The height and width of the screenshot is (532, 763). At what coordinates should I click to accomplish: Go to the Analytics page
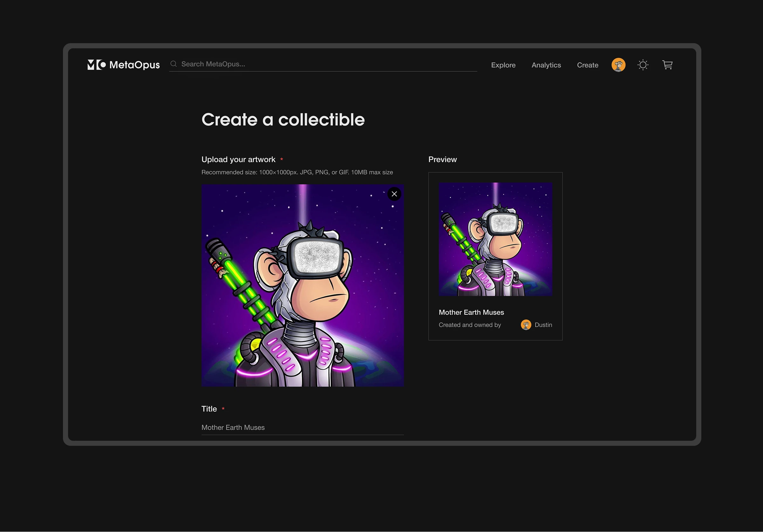tap(546, 65)
